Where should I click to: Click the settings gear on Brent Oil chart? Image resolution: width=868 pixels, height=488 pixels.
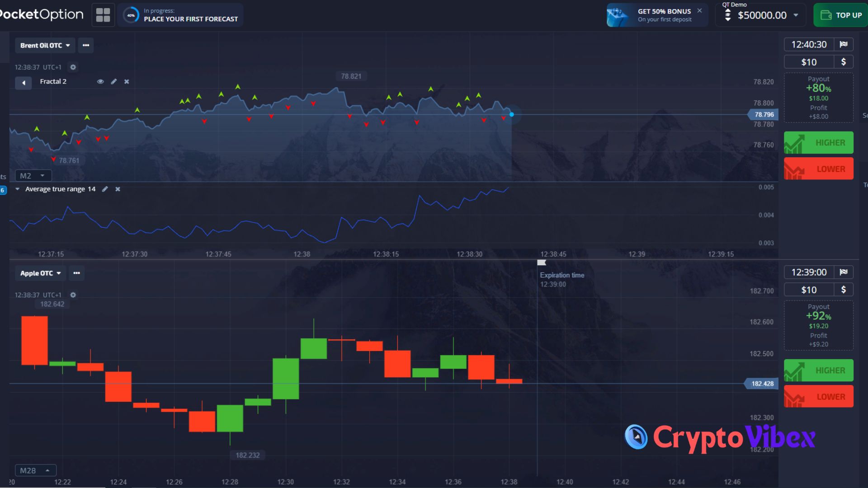tap(73, 67)
